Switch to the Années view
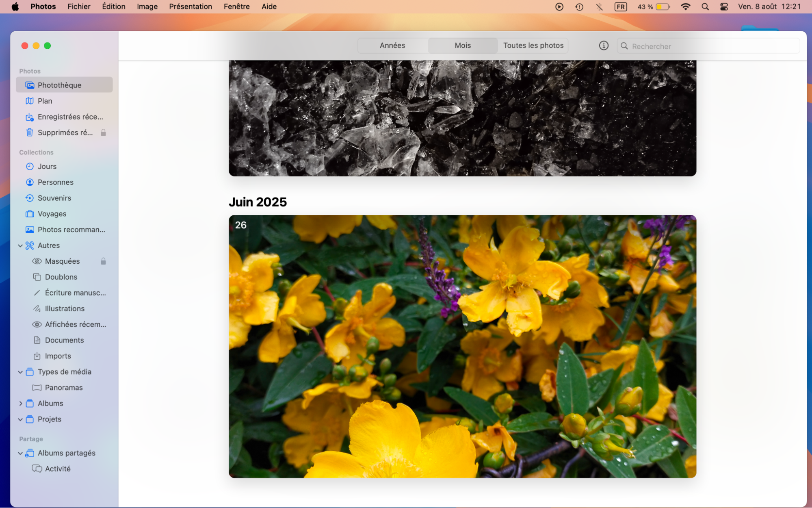Viewport: 812px width, 508px height. (x=392, y=46)
